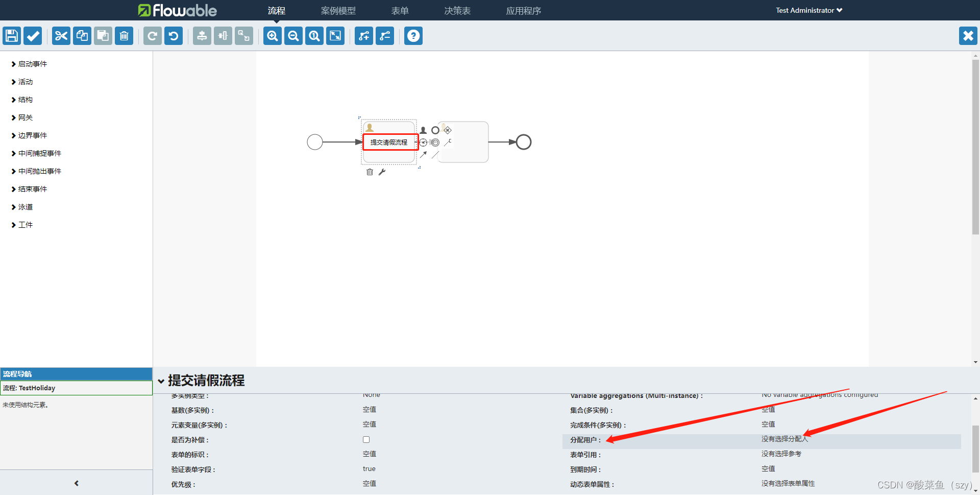Zoom out of the canvas
This screenshot has height=495, width=980.
293,36
